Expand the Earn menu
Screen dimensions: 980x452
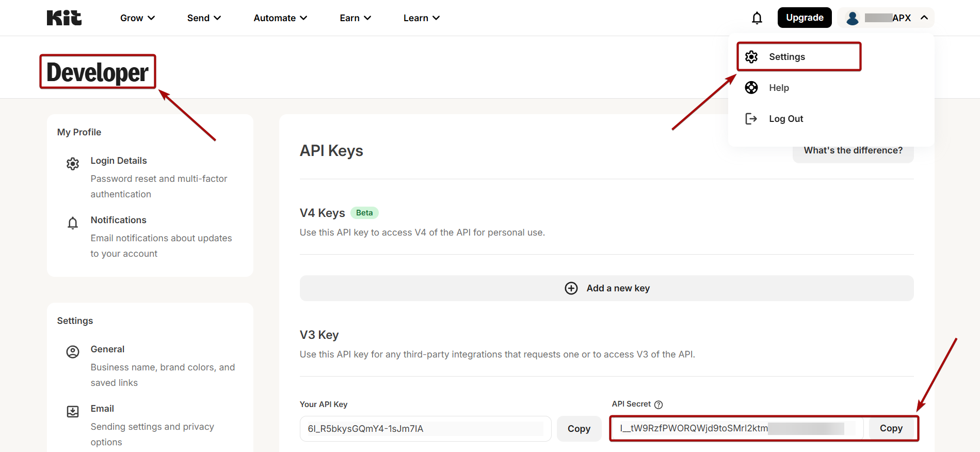355,18
